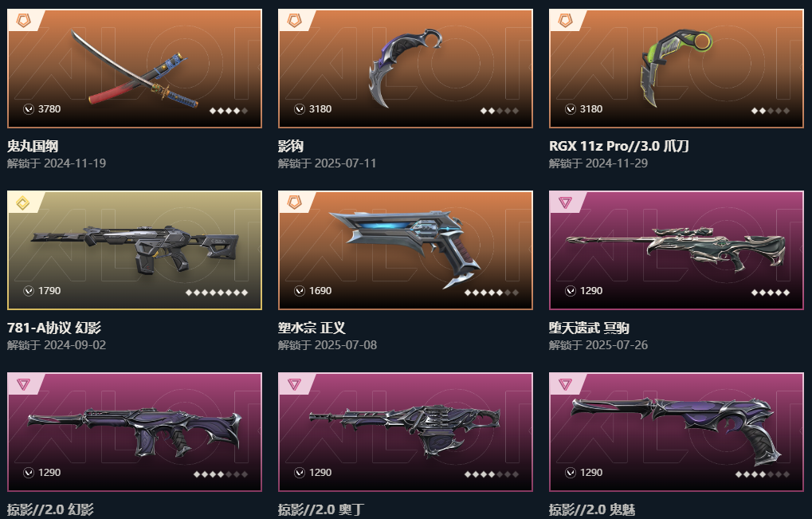Select the green RGX 11z Pro knife image
This screenshot has height=519, width=812.
[677, 69]
